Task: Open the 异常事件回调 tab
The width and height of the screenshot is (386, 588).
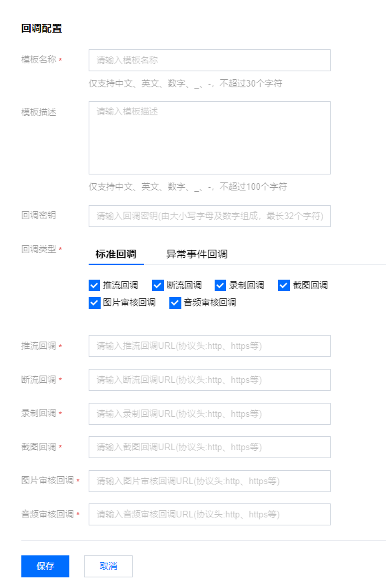Action: [x=197, y=254]
